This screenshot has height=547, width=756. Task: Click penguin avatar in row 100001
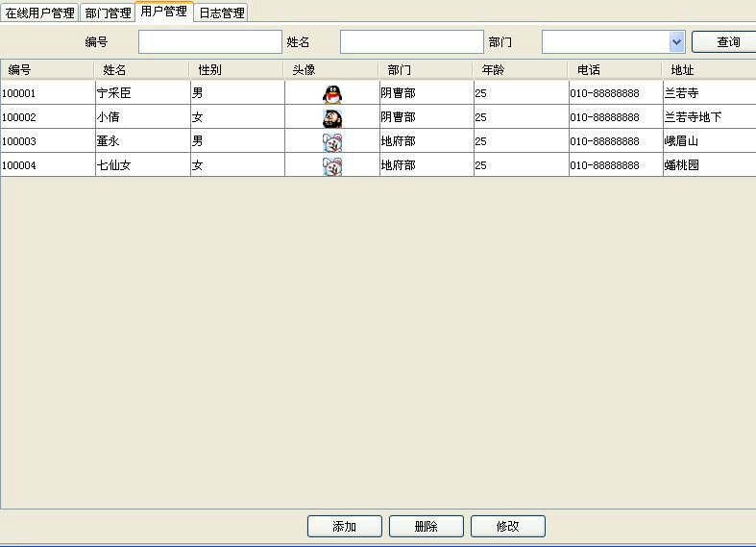332,94
